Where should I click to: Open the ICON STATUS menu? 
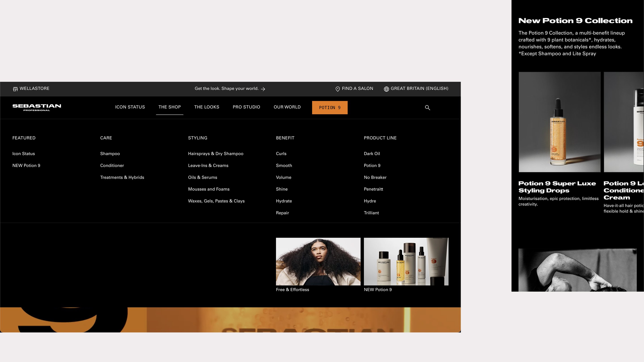click(130, 107)
